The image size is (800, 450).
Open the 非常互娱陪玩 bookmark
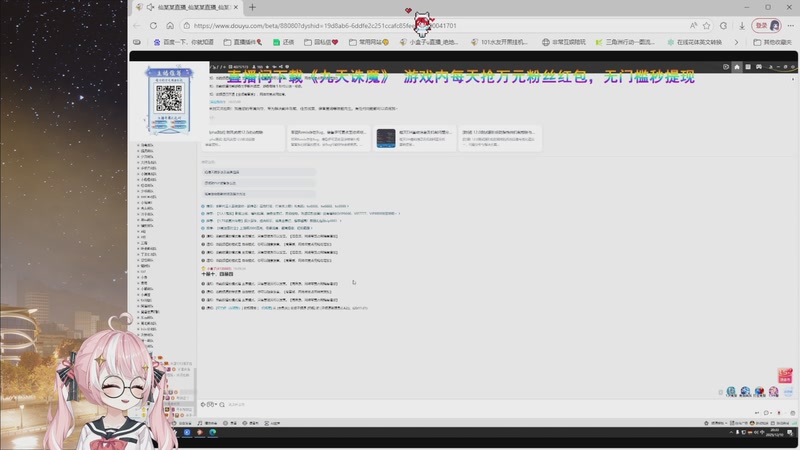[x=564, y=42]
